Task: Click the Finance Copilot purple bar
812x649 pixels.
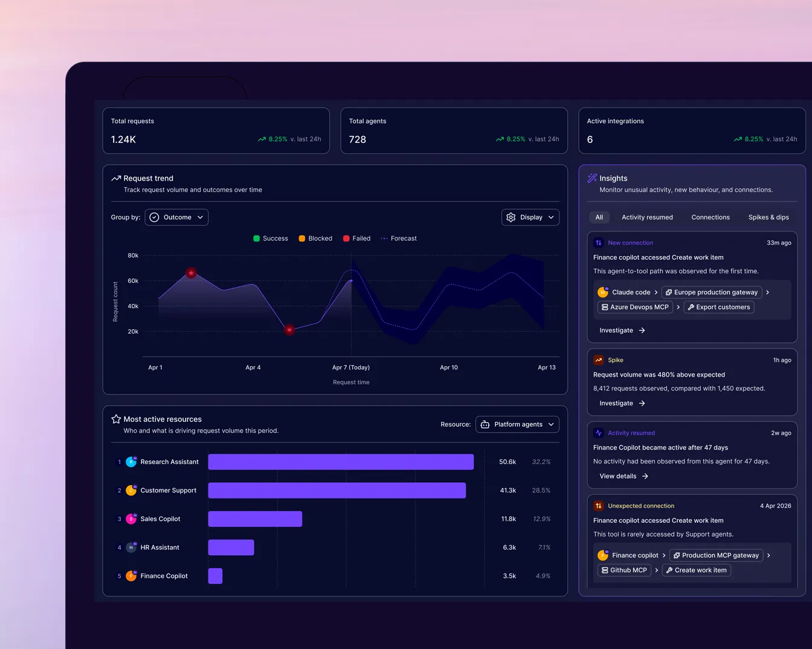Action: [215, 576]
